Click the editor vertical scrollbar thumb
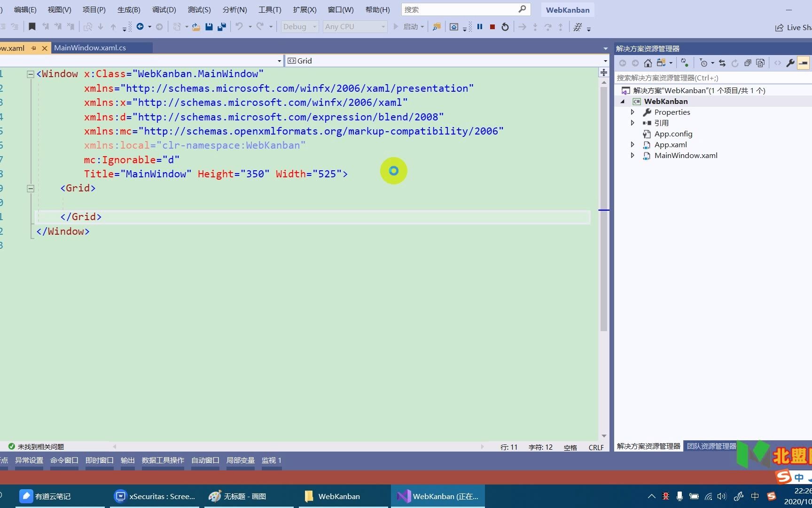The width and height of the screenshot is (812, 508). pyautogui.click(x=604, y=209)
